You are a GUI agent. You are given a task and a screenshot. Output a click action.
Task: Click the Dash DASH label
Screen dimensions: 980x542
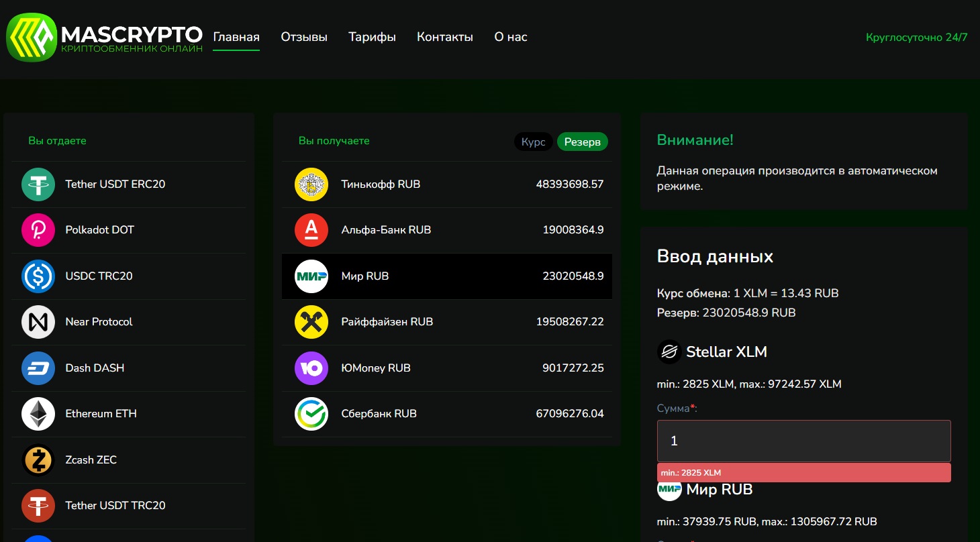[95, 368]
